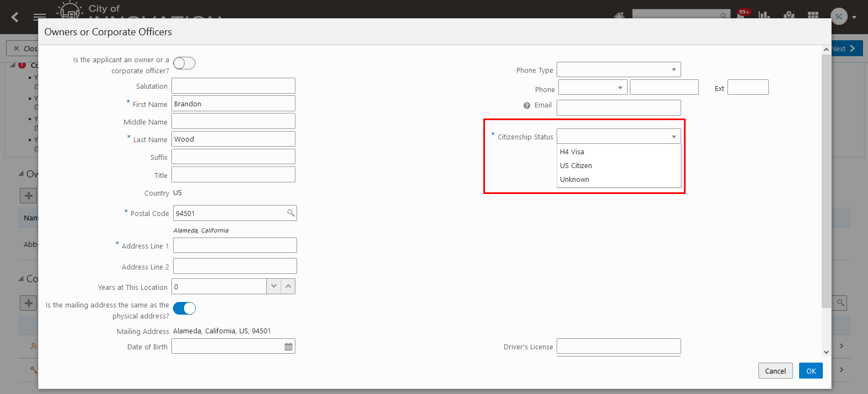The height and width of the screenshot is (394, 868).
Task: Click the Email help question mark icon
Action: click(x=527, y=105)
